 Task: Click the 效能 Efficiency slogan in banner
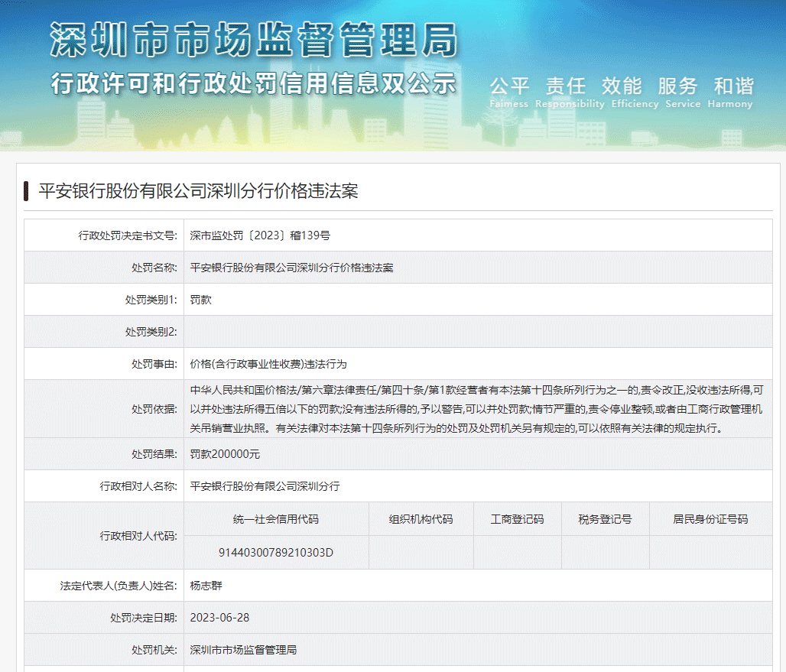[621, 91]
